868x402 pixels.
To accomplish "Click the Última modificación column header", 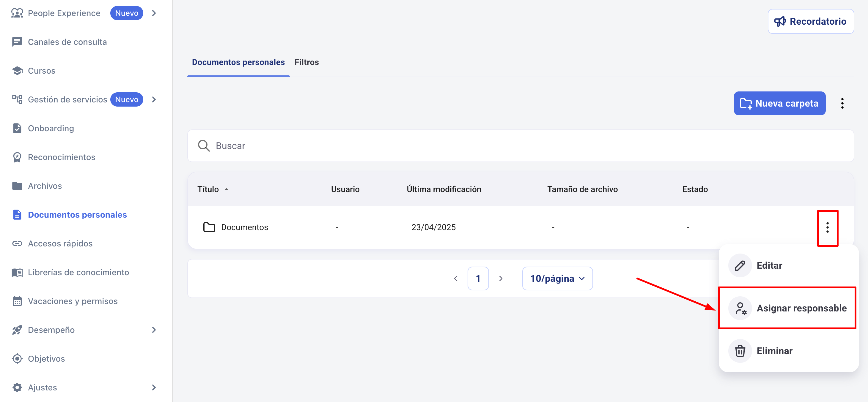I will (444, 189).
